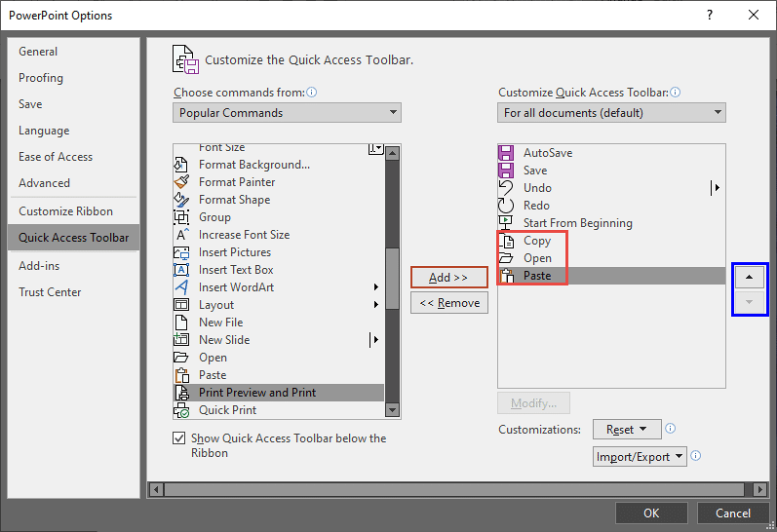The image size is (777, 532).
Task: Click the << Remove button
Action: 449,303
